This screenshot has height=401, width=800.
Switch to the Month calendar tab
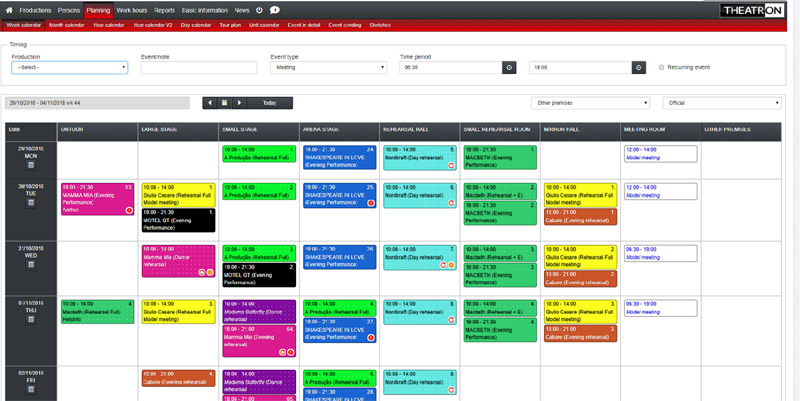pos(67,25)
